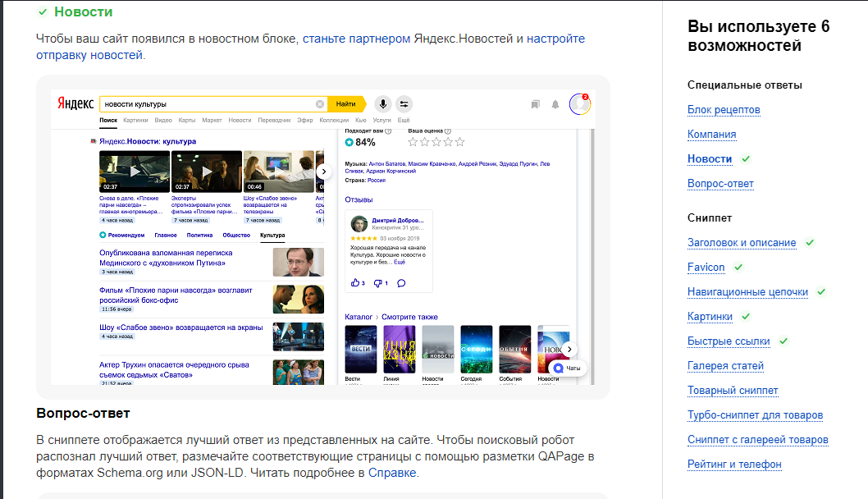Image resolution: width=868 pixels, height=499 pixels.
Task: Play the first news video thumbnail
Action: [x=135, y=172]
